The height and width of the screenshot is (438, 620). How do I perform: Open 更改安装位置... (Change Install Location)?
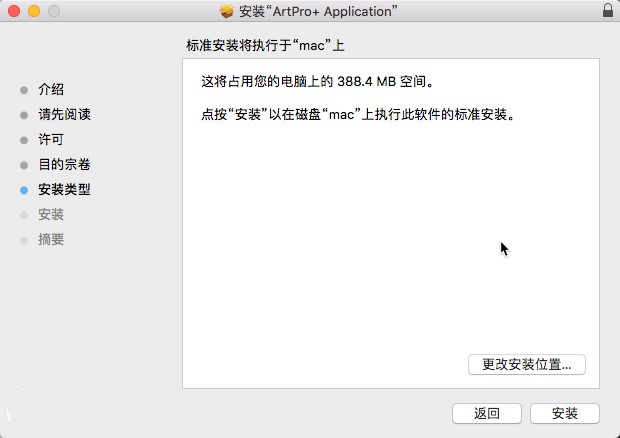[527, 364]
